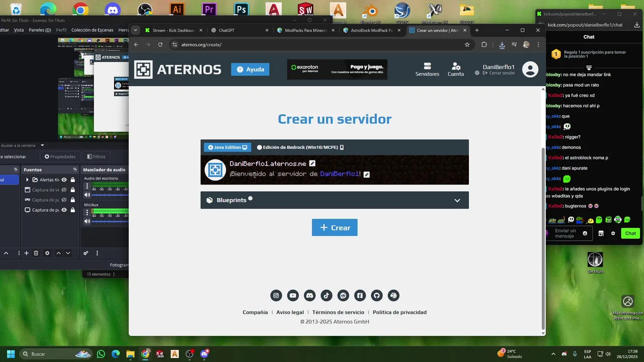Click the aternos.org/create address bar

[322, 45]
